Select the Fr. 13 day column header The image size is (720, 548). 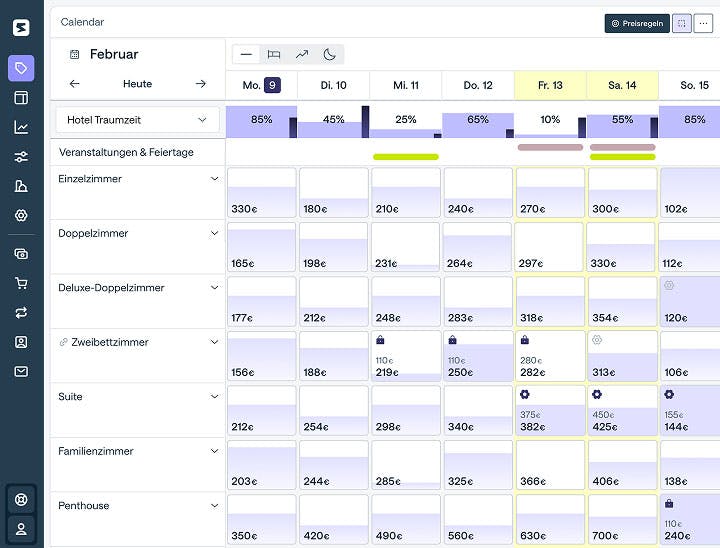point(550,85)
